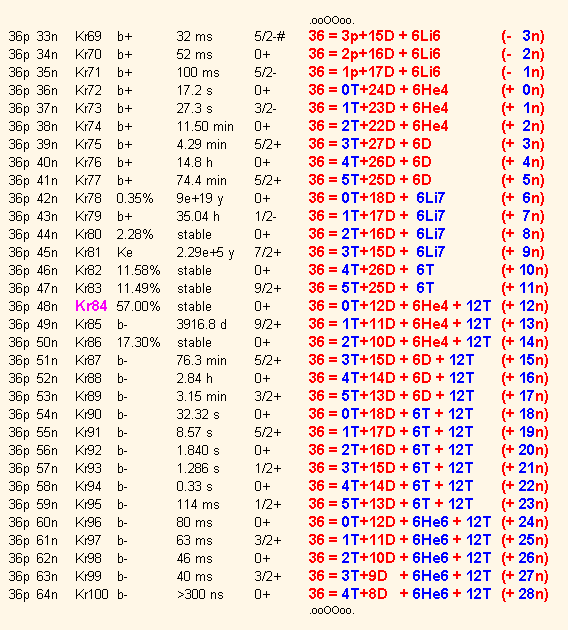
Task: Select the Kr100 isotope entry
Action: pyautogui.click(x=92, y=594)
